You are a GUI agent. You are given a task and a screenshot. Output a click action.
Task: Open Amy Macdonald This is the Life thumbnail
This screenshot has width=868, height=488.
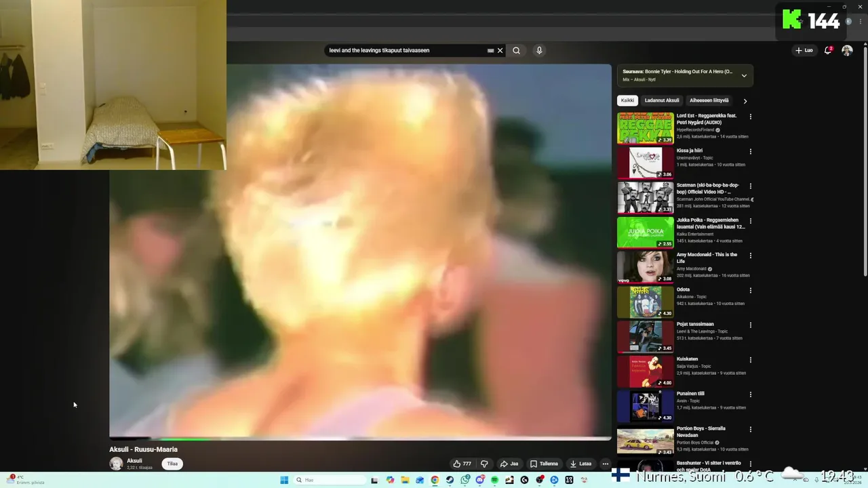(645, 267)
